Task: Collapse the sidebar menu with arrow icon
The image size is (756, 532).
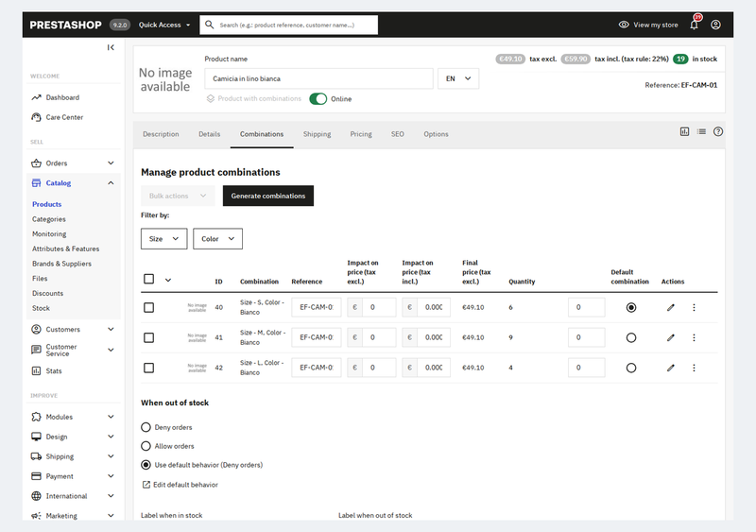Action: tap(111, 47)
